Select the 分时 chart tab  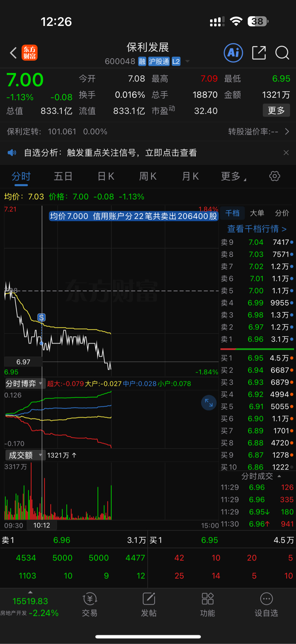(x=21, y=176)
